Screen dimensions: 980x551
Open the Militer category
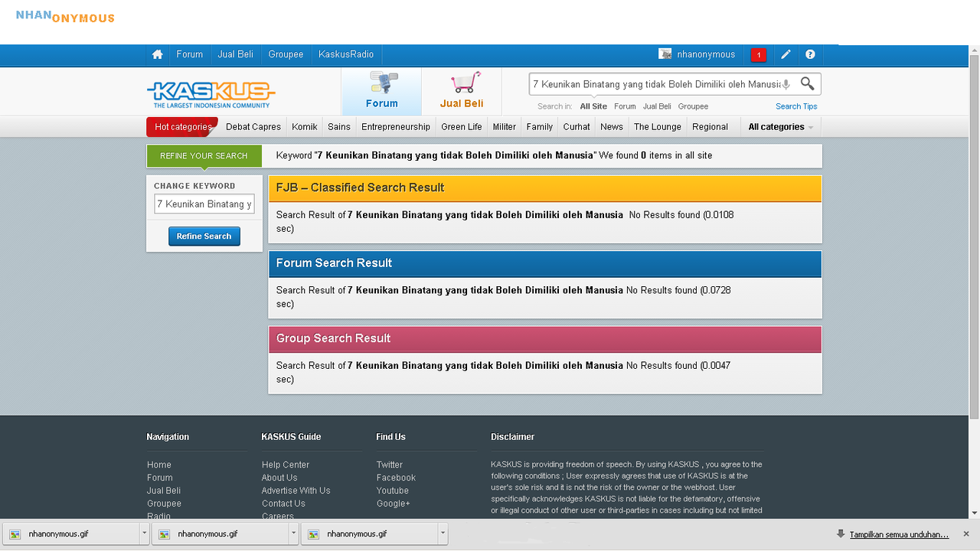(x=505, y=127)
